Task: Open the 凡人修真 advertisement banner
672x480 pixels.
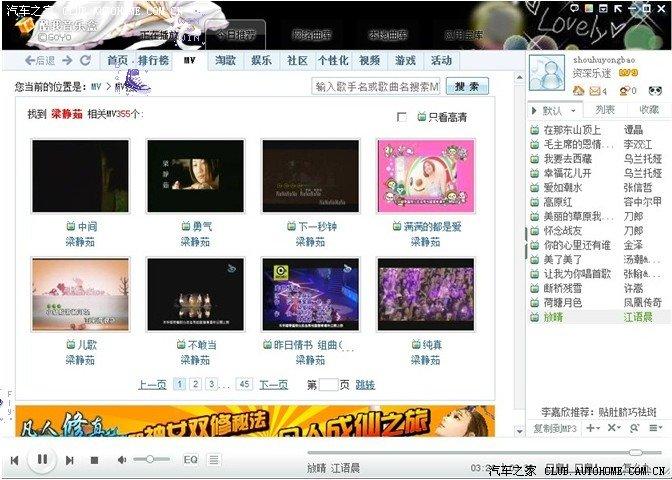Action: [x=255, y=421]
